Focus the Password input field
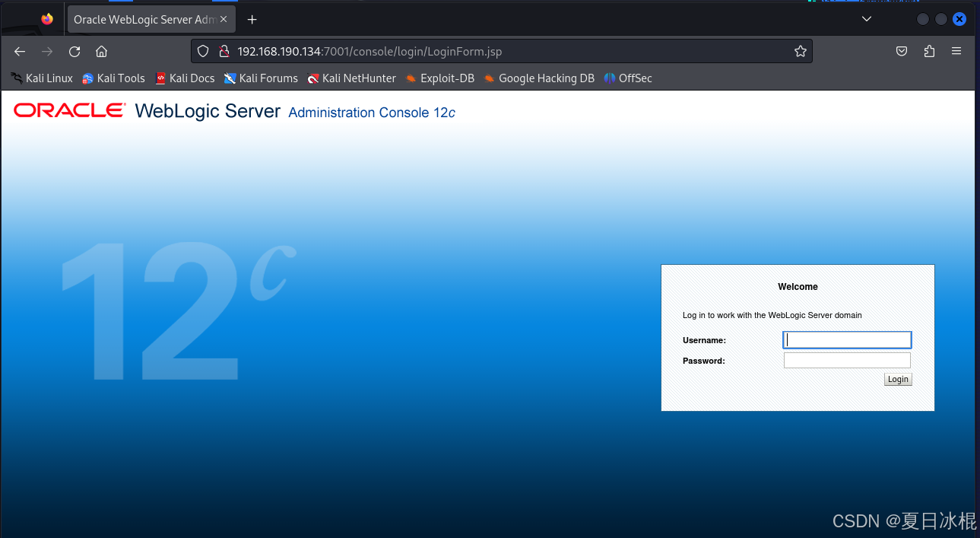Image resolution: width=980 pixels, height=538 pixels. pyautogui.click(x=847, y=361)
